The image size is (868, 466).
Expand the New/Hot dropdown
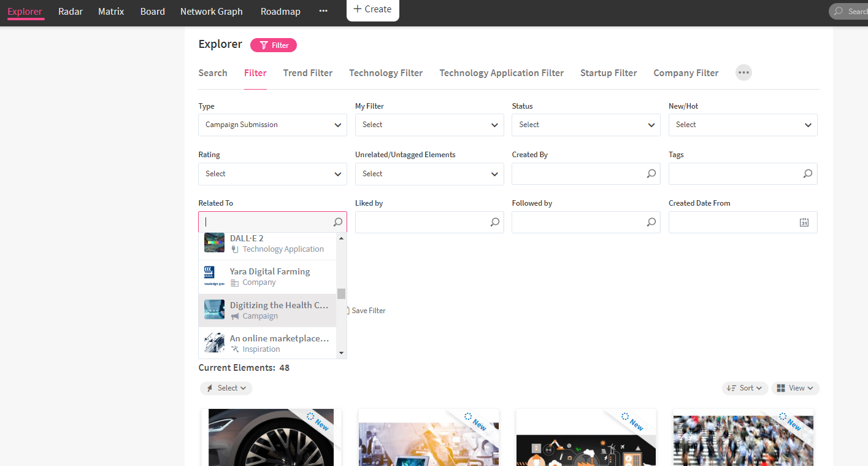[742, 125]
